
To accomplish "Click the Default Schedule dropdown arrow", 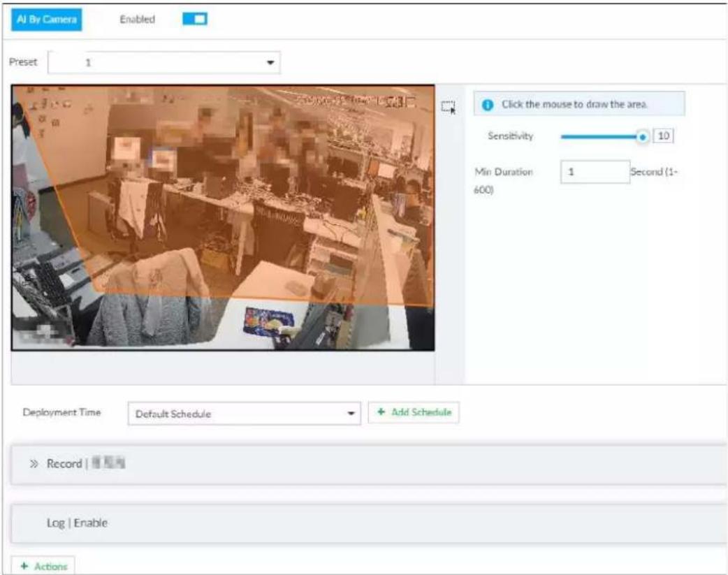I will point(351,414).
